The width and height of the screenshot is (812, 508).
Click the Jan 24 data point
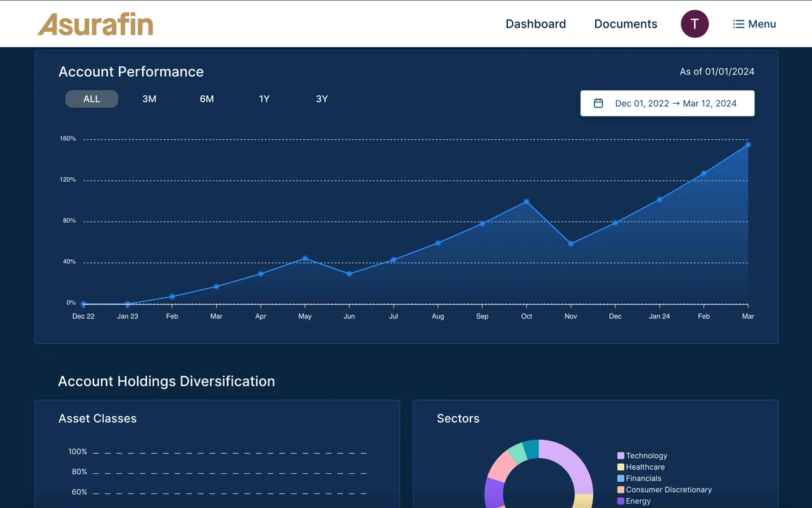[x=659, y=200]
